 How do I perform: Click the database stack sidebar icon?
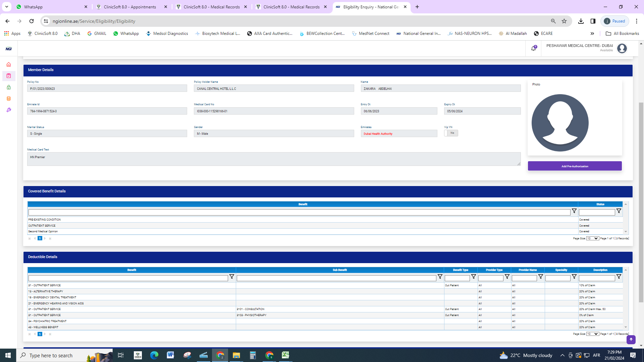pyautogui.click(x=9, y=99)
